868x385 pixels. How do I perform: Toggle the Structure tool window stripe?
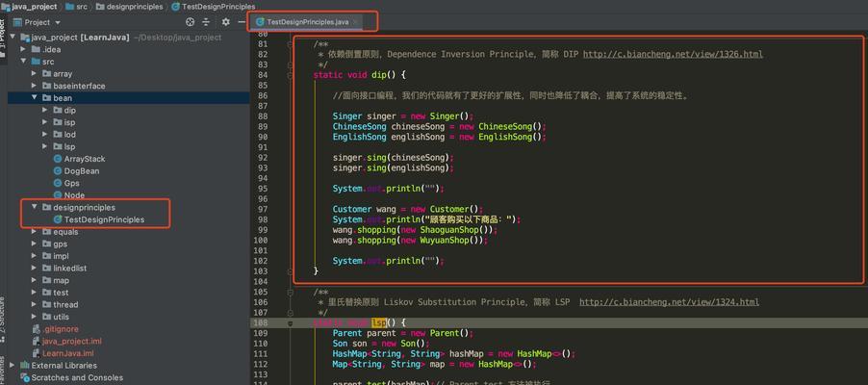pyautogui.click(x=3, y=321)
